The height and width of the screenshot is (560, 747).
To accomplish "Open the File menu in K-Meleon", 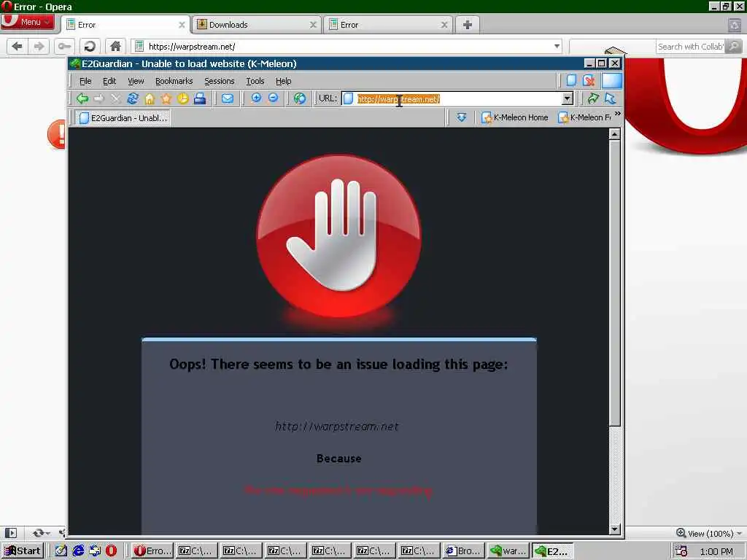I will coord(85,81).
